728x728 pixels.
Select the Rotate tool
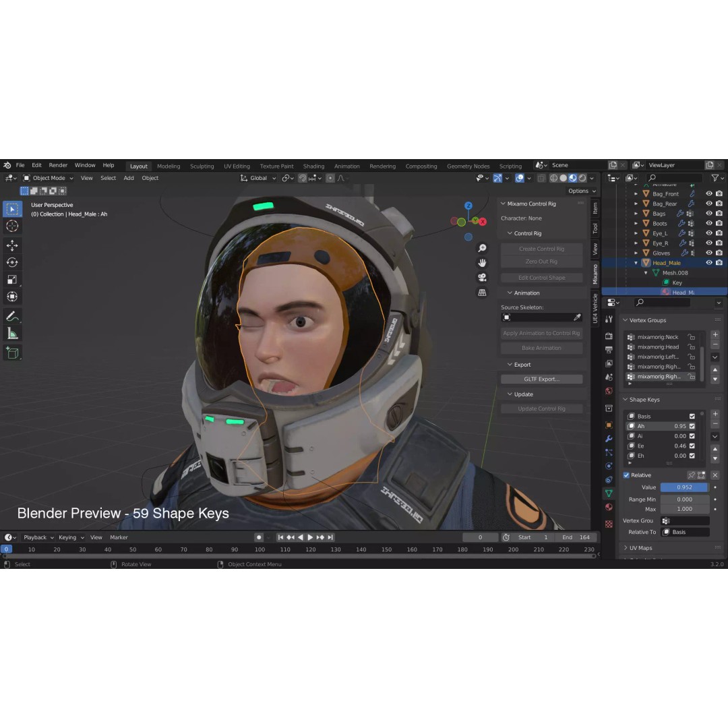click(13, 262)
